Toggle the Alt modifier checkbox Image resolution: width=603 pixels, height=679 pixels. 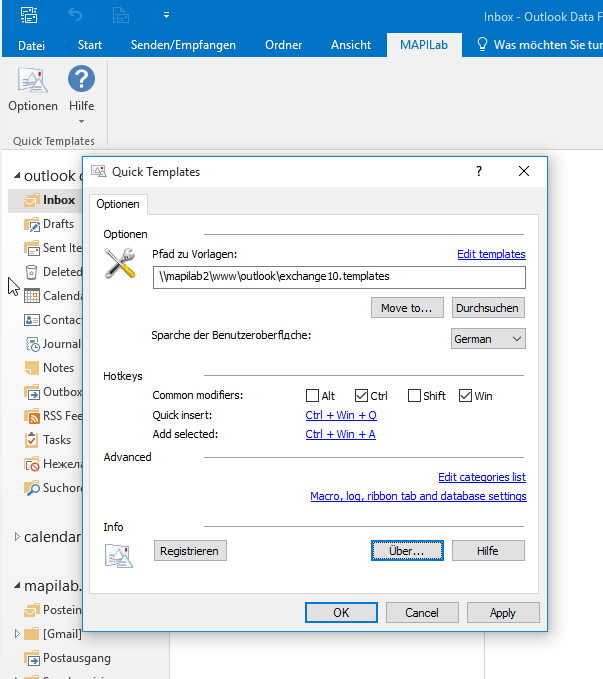pos(312,396)
